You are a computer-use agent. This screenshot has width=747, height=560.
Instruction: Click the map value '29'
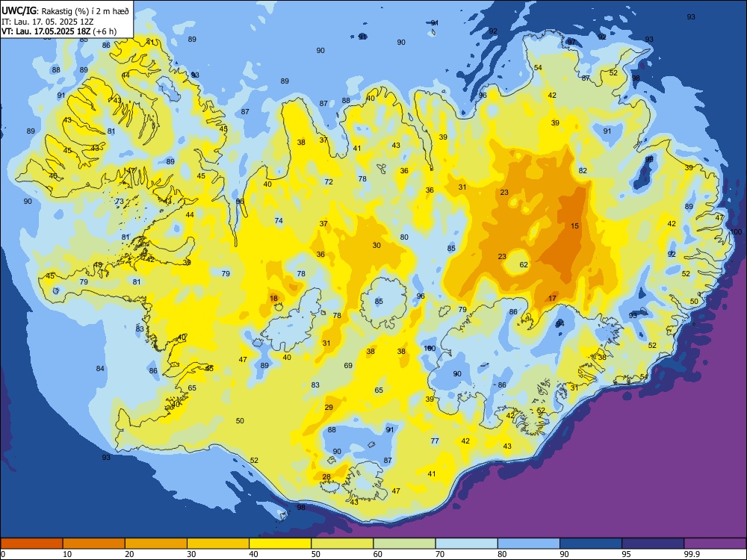click(329, 407)
